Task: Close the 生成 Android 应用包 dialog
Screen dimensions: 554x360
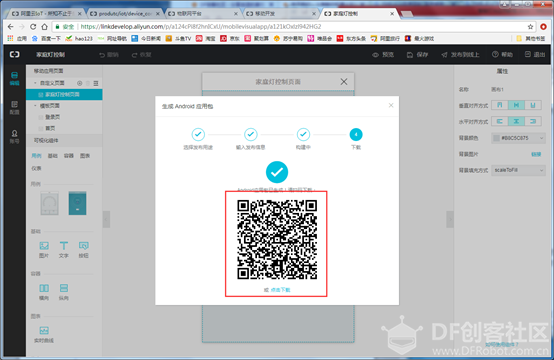Action: pyautogui.click(x=391, y=105)
